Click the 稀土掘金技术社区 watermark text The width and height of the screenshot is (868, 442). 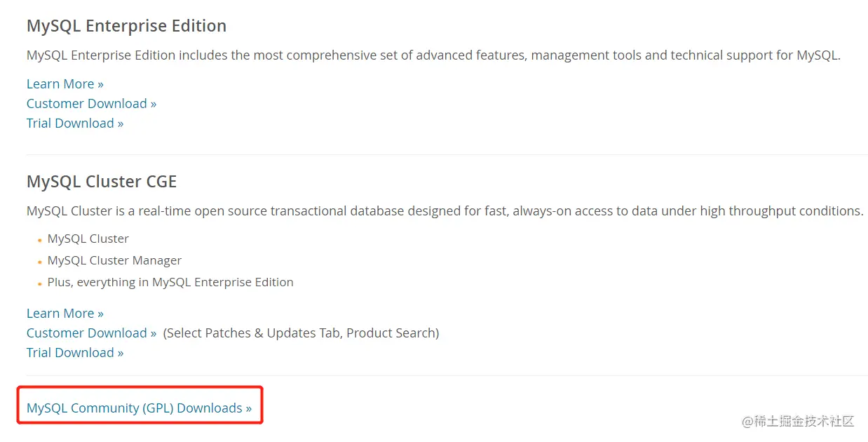point(803,422)
